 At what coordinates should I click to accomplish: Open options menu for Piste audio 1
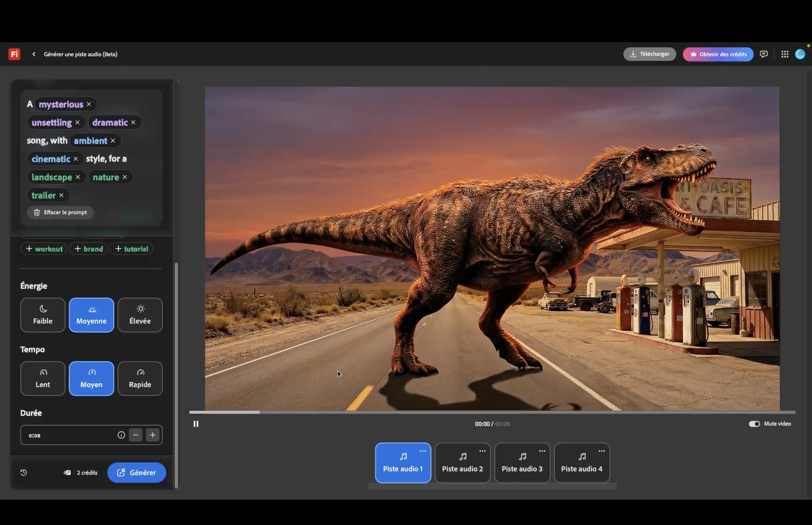(423, 451)
